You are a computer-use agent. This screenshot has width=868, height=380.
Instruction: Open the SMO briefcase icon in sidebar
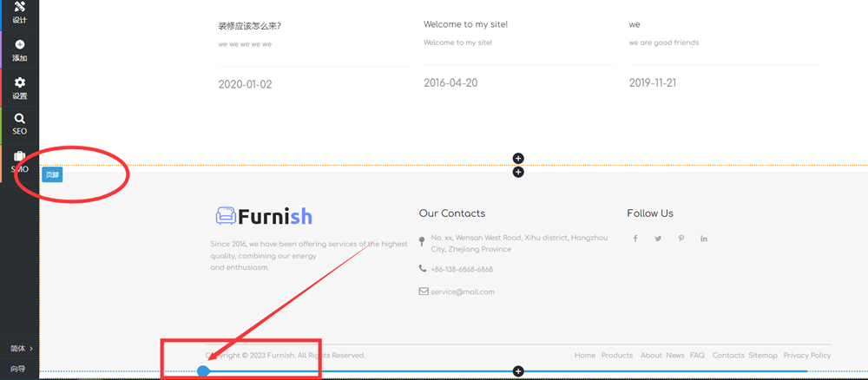click(x=19, y=162)
